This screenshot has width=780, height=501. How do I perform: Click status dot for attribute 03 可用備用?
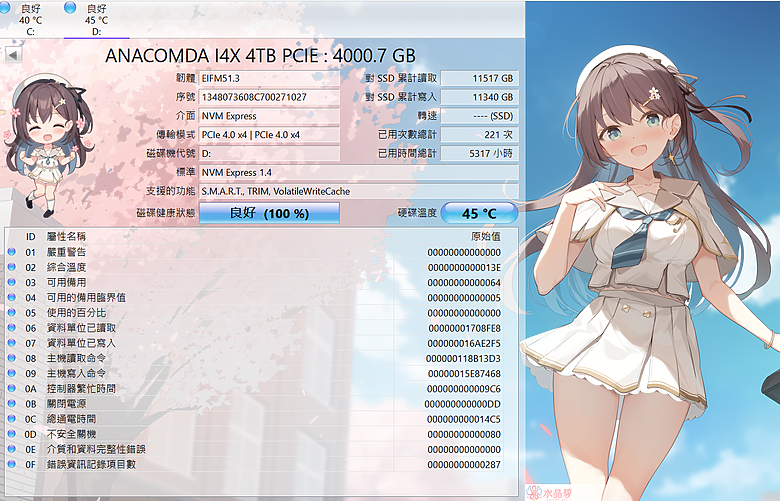(11, 283)
